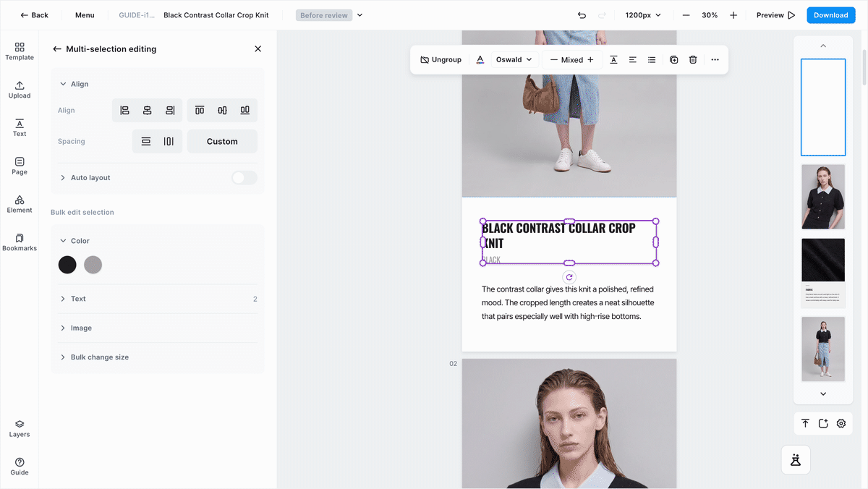Increase font size with plus
Screen dimensions: 868x489
[590, 60]
